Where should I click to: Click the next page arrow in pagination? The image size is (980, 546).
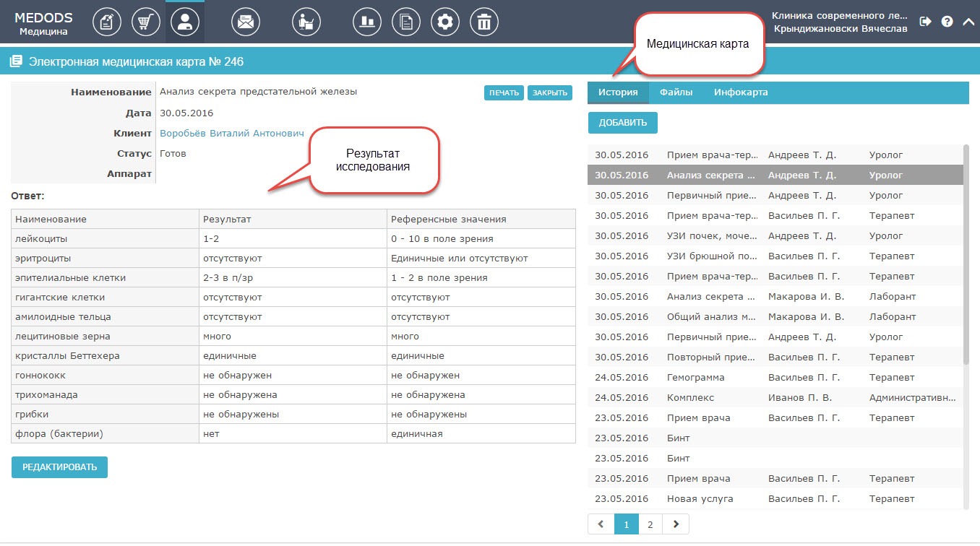tap(676, 524)
